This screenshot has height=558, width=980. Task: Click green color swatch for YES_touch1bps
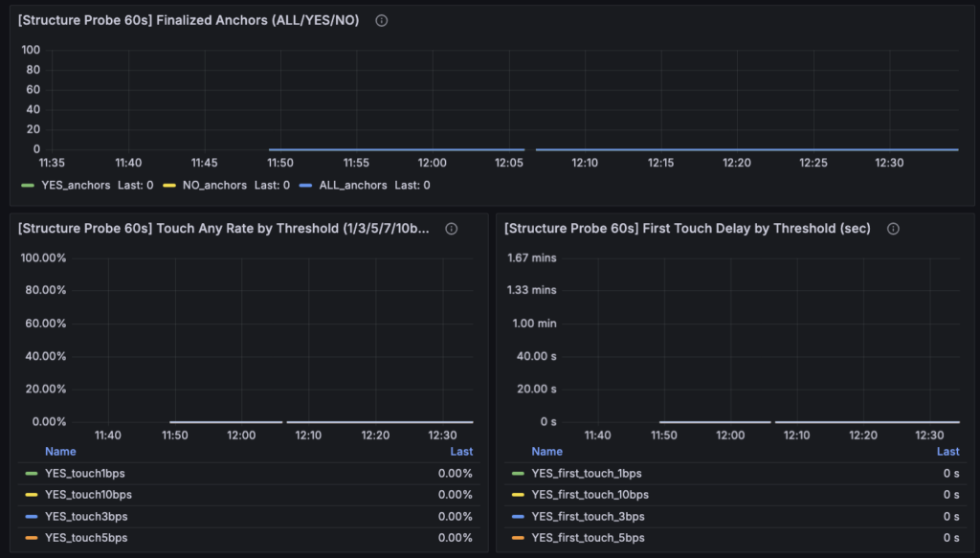coord(32,474)
